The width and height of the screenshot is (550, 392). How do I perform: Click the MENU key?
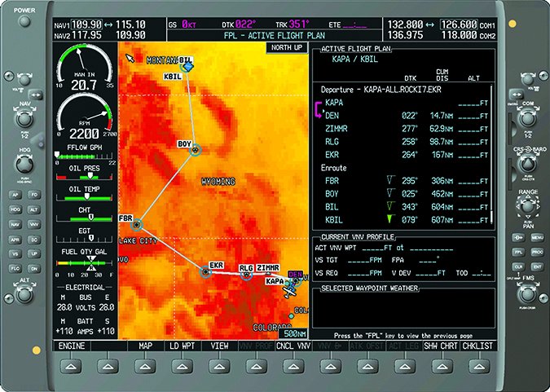[537, 238]
